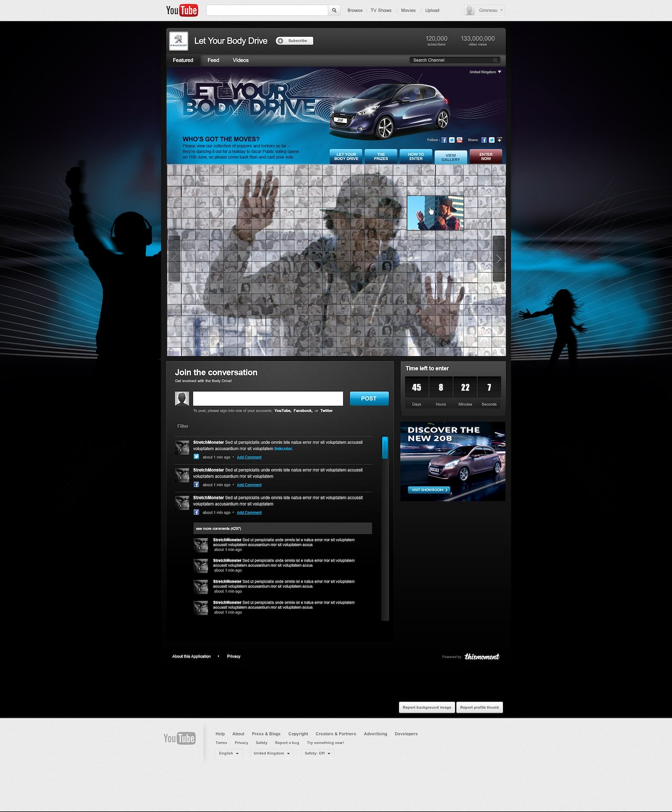The image size is (672, 812).
Task: Click the Search Channel magnifier icon
Action: pos(495,60)
